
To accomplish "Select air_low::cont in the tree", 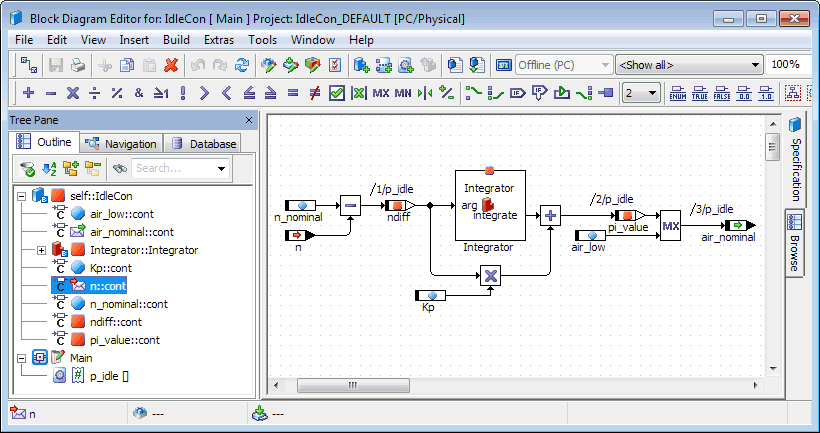I will click(122, 214).
